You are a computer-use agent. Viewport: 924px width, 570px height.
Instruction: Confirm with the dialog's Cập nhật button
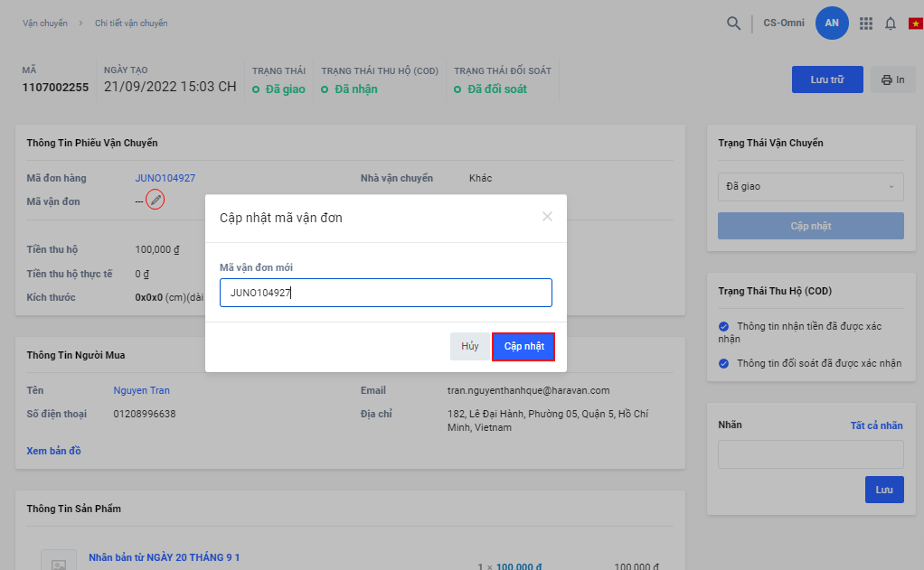click(523, 346)
